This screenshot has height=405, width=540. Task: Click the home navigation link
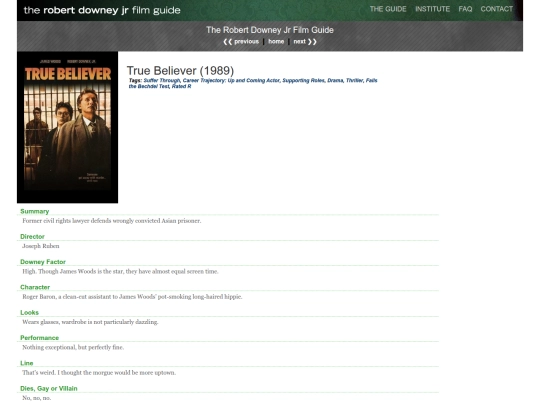pos(276,42)
